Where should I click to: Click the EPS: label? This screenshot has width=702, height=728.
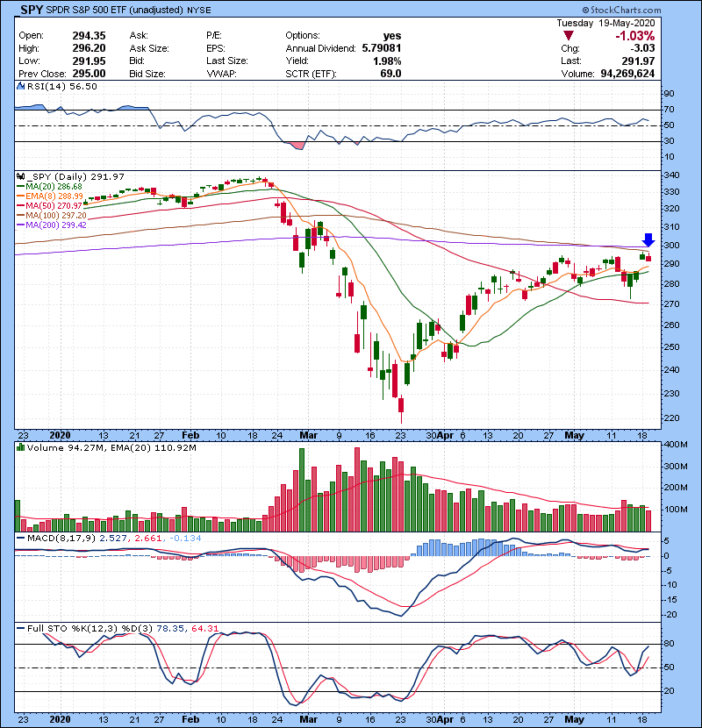216,48
